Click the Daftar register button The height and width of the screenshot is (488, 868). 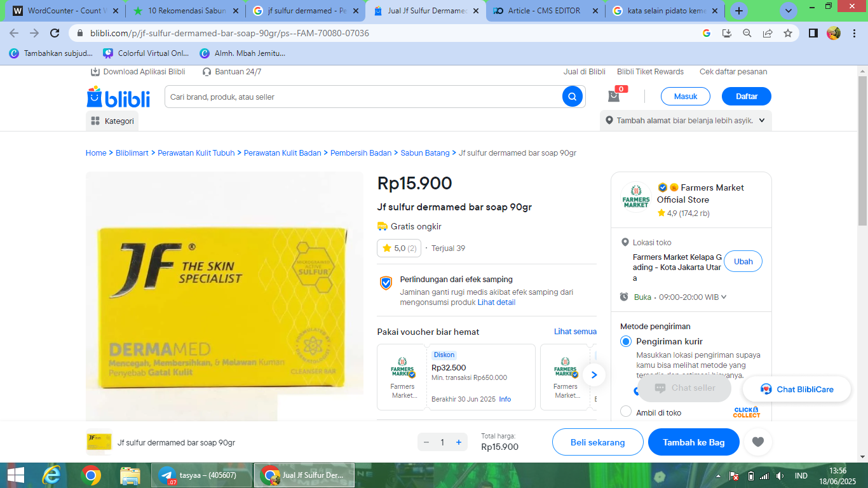point(747,97)
